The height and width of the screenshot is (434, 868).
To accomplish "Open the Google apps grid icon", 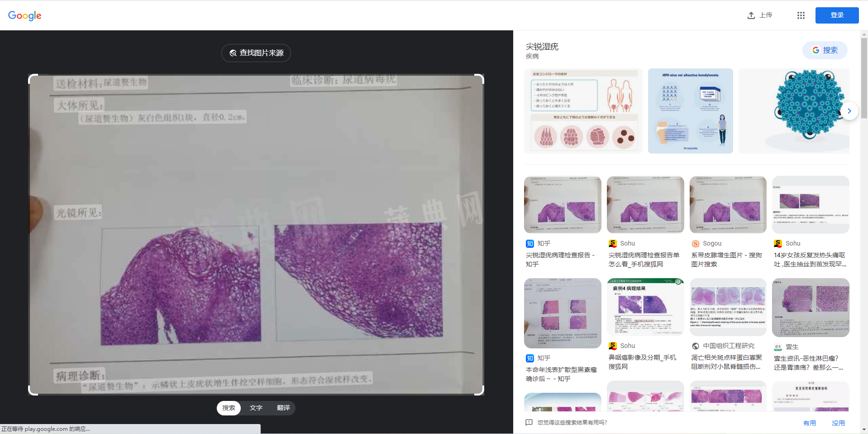I will click(801, 15).
